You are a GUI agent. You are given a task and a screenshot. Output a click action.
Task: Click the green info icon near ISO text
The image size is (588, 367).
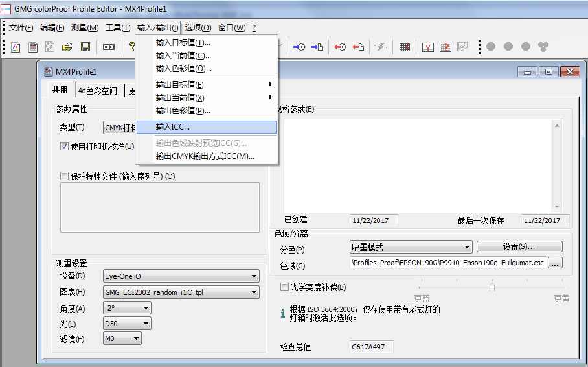283,313
